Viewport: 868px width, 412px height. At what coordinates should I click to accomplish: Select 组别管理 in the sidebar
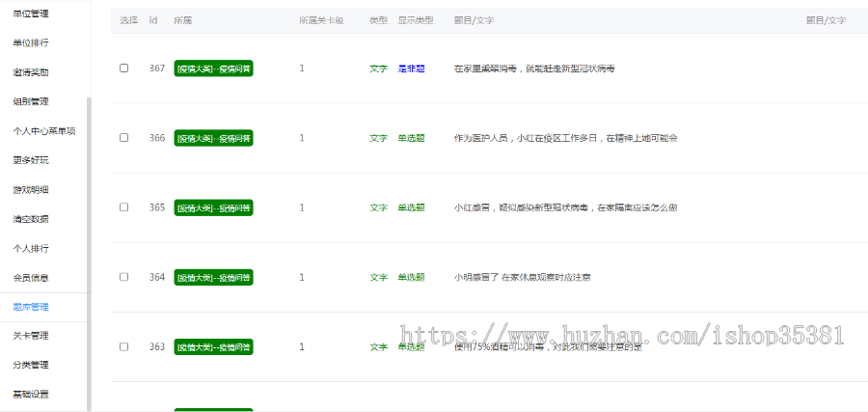click(31, 102)
